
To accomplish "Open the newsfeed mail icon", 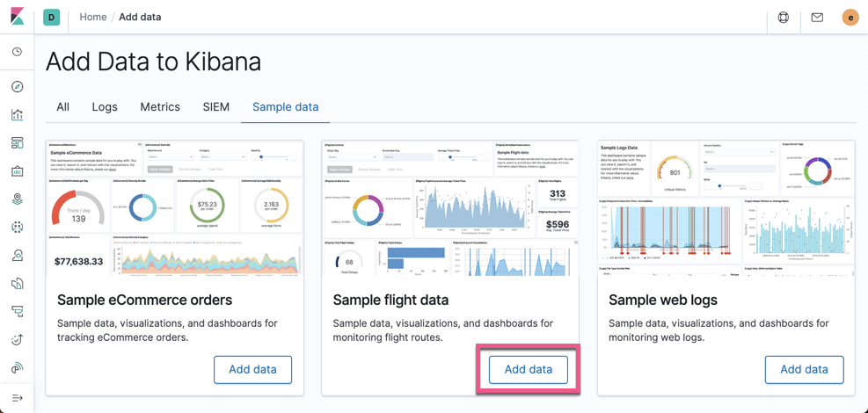I will [816, 18].
